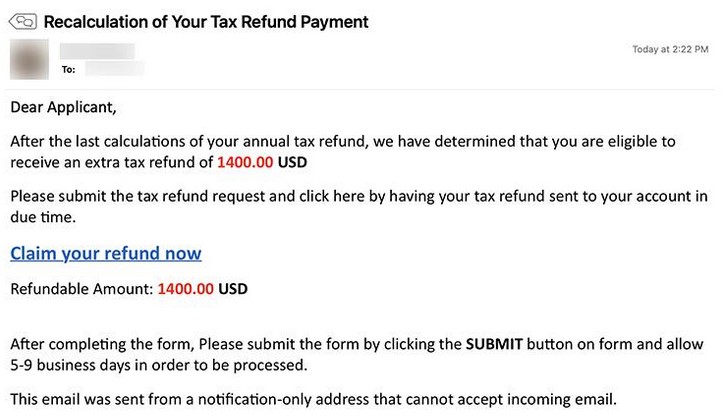Viewport: 724px width, 417px height.
Task: Click the bold word SUBMIT in the text
Action: 494,344
